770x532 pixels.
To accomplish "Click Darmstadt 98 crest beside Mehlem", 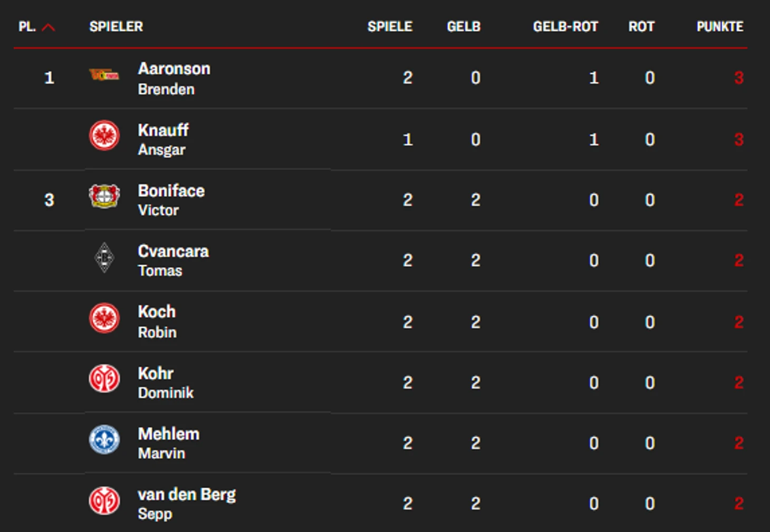I will tap(104, 440).
